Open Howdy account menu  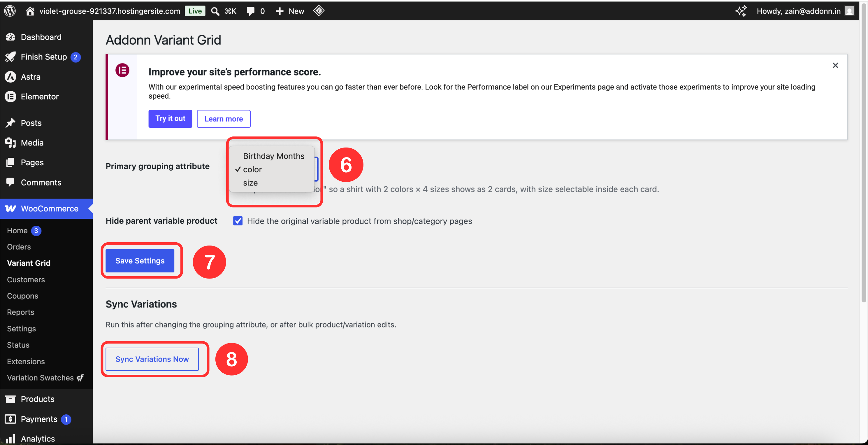[798, 11]
